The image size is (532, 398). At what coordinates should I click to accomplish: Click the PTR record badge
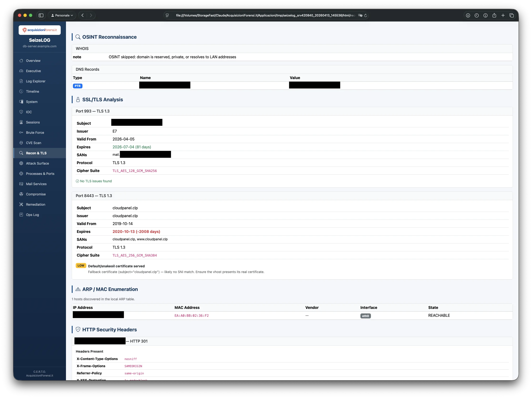point(77,86)
